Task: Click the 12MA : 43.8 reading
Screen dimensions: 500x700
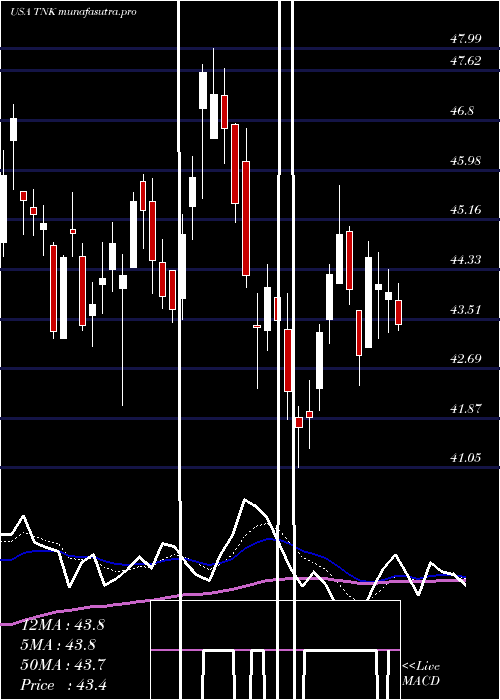Action: pos(63,624)
